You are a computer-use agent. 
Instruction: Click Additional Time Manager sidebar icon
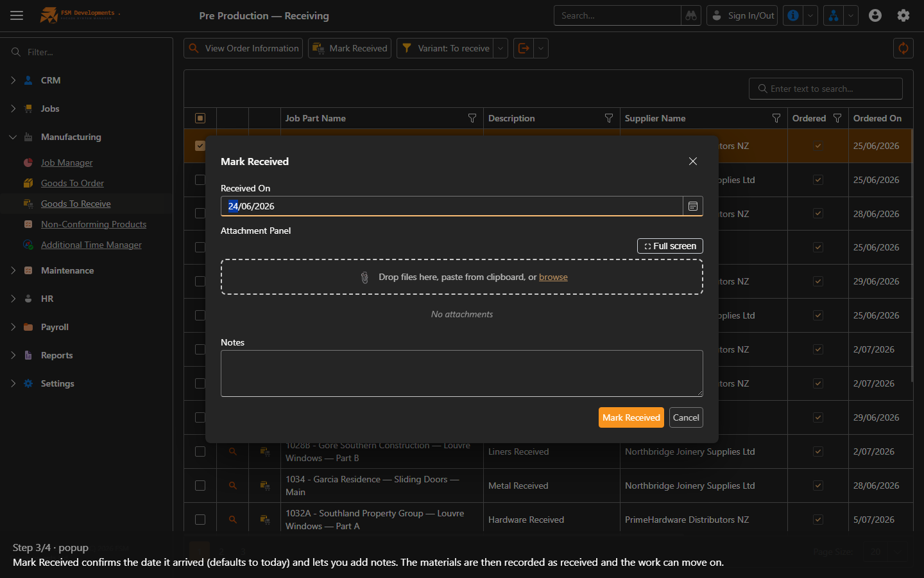[28, 245]
